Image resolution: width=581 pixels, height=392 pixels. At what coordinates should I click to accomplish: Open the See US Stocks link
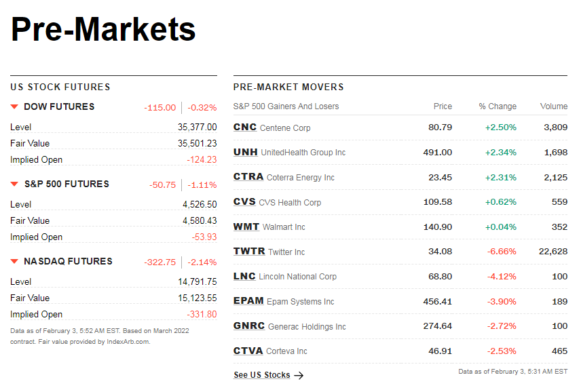click(x=262, y=375)
